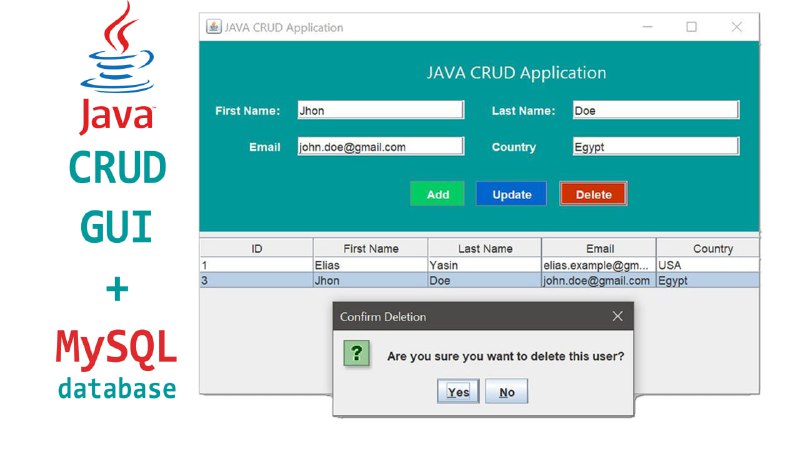Click into the Email input field
The image size is (800, 449).
381,146
